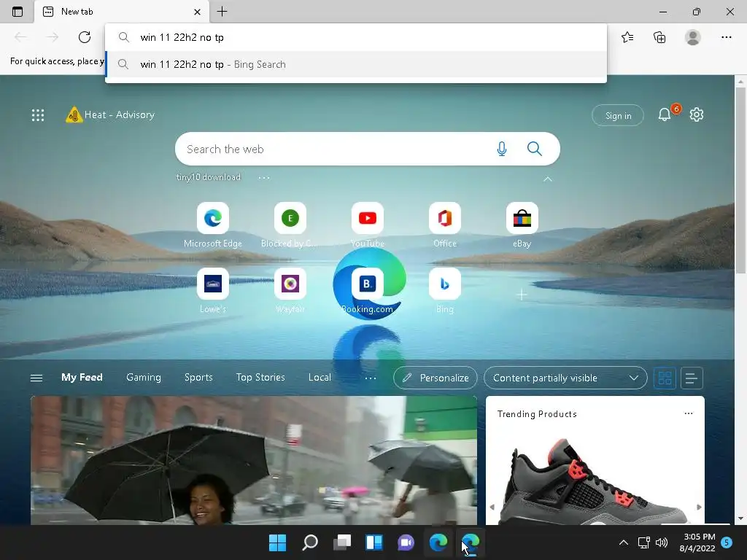
Task: Show previous trending product arrow
Action: tap(492, 507)
